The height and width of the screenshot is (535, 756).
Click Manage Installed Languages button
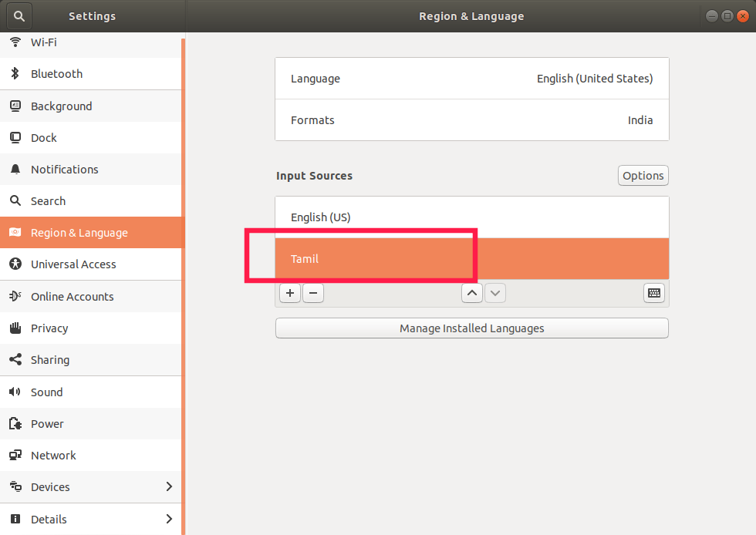click(x=471, y=328)
